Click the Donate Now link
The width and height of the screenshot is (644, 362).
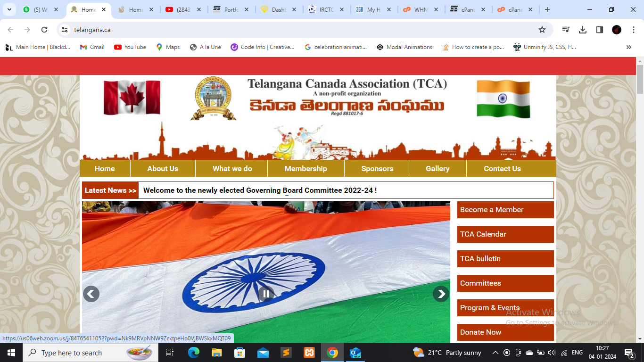505,332
